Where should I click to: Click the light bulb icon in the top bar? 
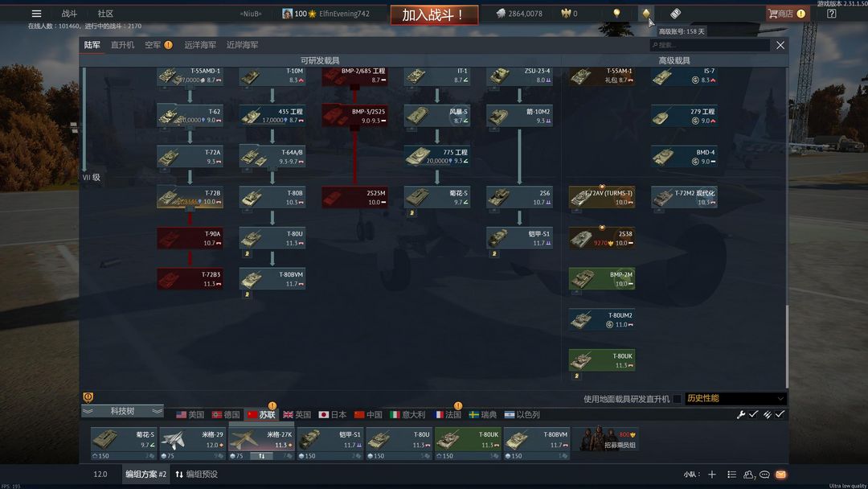coord(616,14)
